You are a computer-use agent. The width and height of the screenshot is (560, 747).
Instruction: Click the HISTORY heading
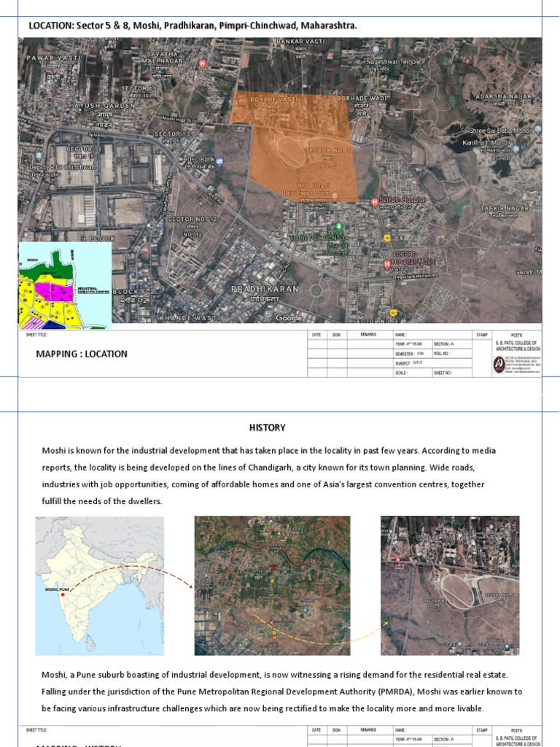coord(267,427)
